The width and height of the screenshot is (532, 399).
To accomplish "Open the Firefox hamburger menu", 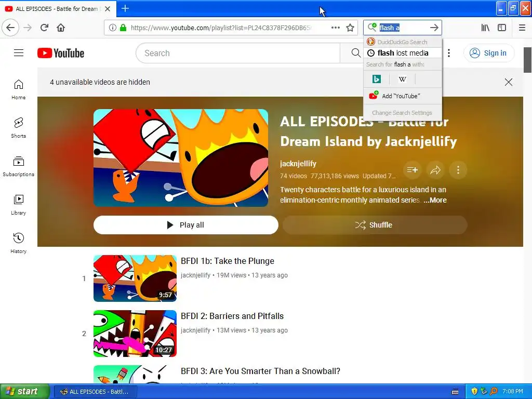I will click(x=522, y=28).
